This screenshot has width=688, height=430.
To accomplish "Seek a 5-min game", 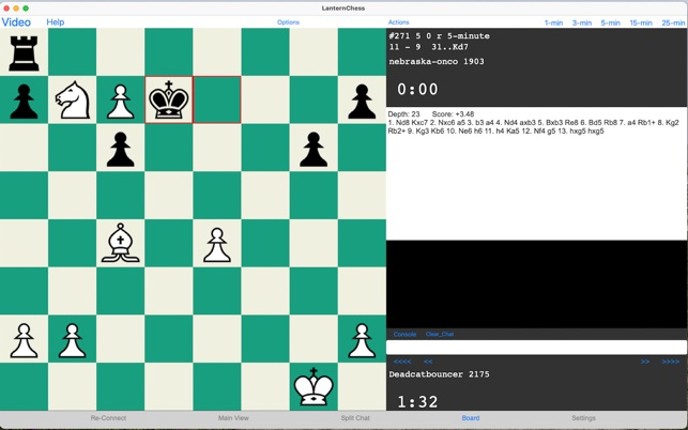I will pyautogui.click(x=610, y=23).
